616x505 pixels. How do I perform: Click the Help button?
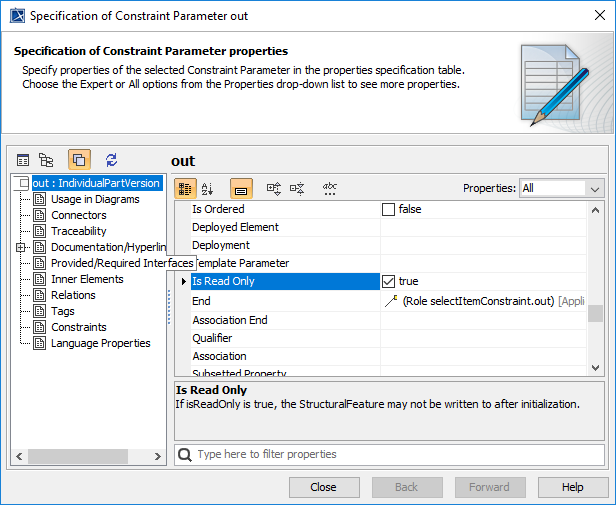pyautogui.click(x=572, y=487)
